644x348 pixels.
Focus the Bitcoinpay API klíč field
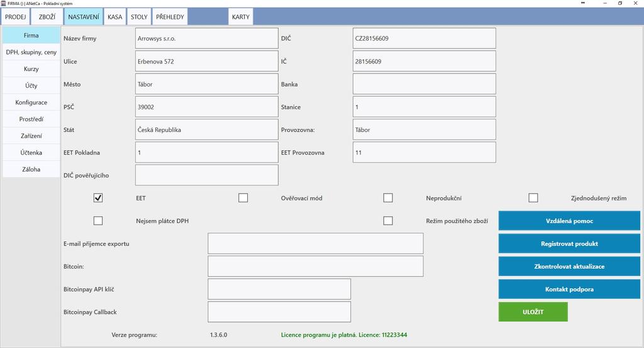279,290
